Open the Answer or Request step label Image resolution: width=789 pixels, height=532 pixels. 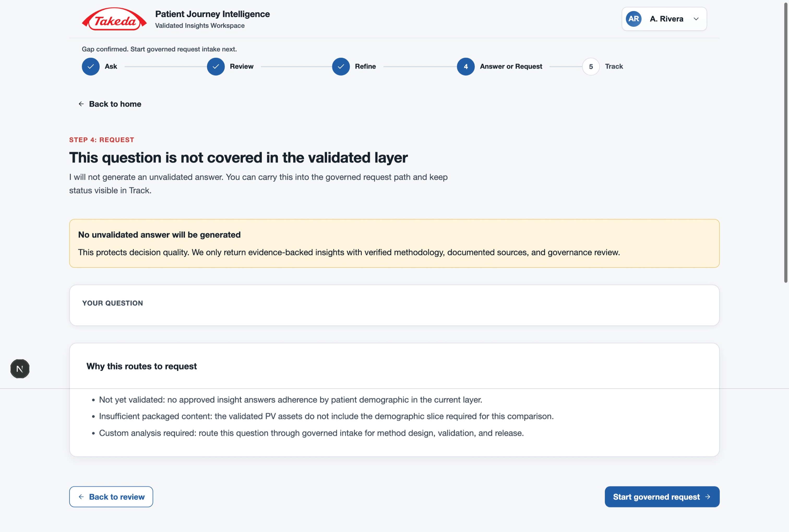511,66
